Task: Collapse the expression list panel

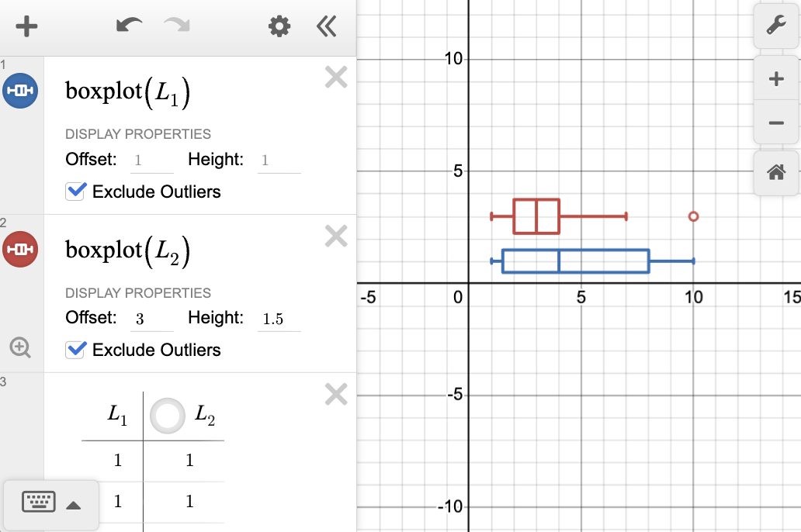Action: tap(327, 27)
